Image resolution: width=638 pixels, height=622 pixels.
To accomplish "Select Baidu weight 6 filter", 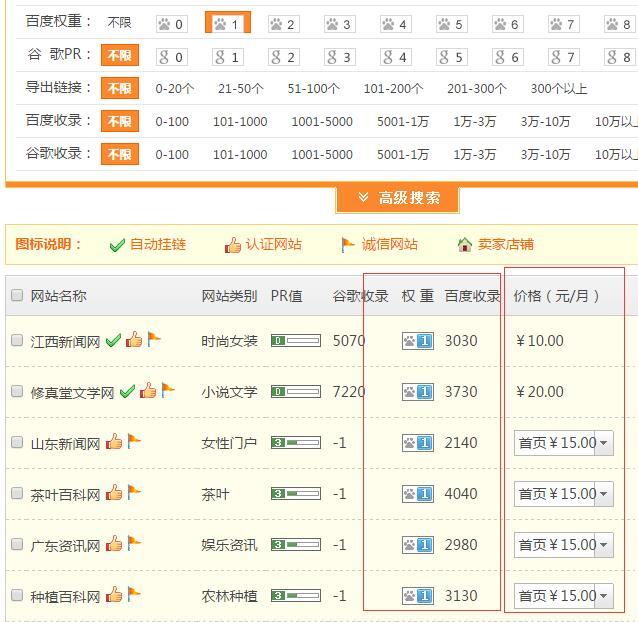I will (508, 24).
